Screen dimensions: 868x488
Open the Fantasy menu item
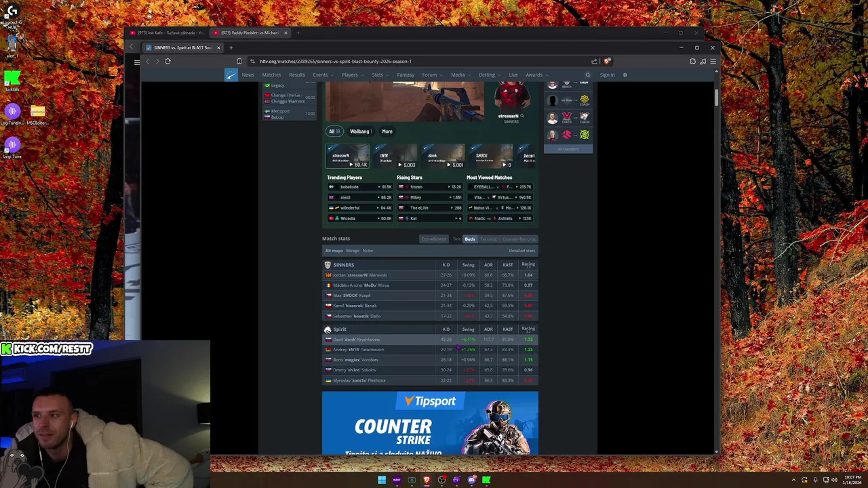coord(406,75)
